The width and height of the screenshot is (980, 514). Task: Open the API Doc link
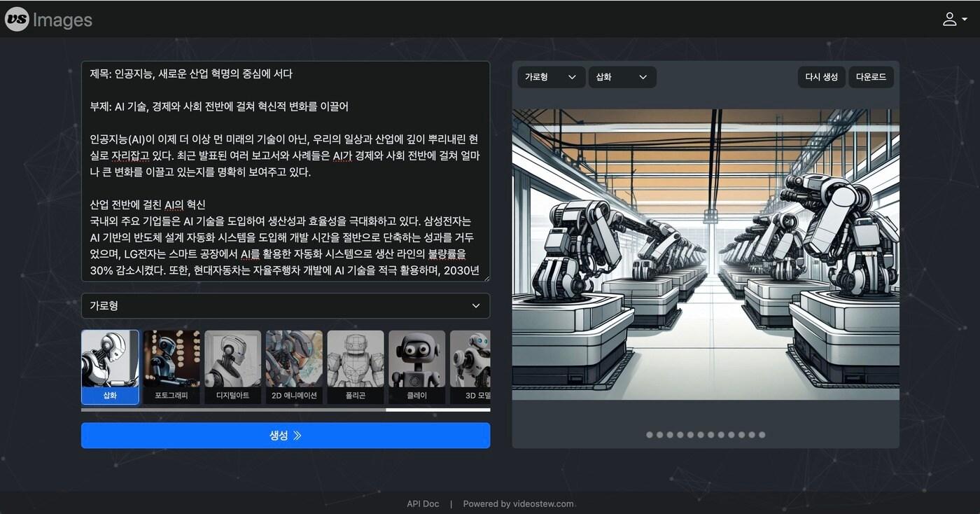[423, 503]
